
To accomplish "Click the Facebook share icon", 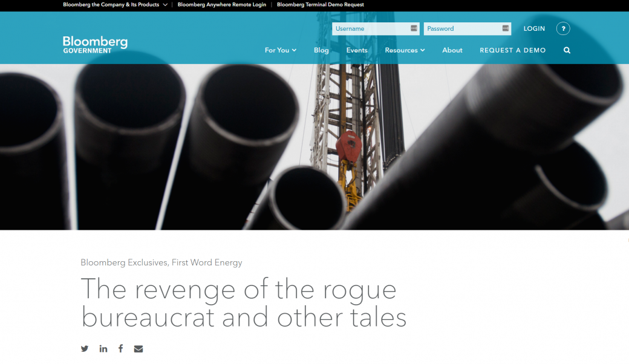I will [x=120, y=349].
